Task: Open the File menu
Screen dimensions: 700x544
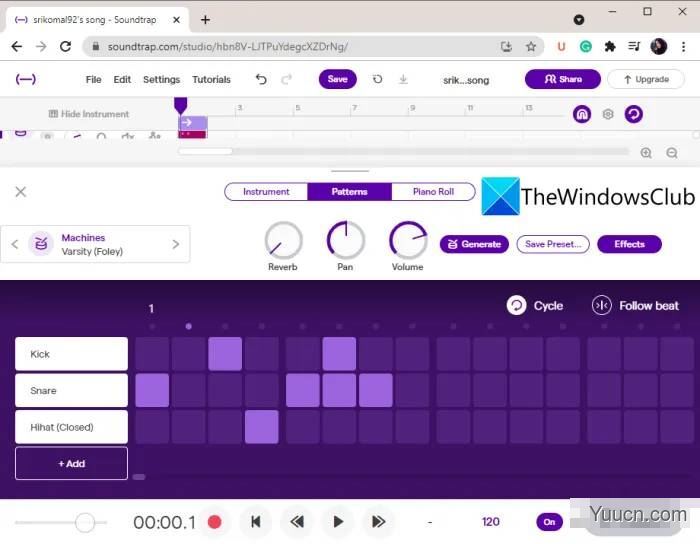Action: click(x=93, y=79)
